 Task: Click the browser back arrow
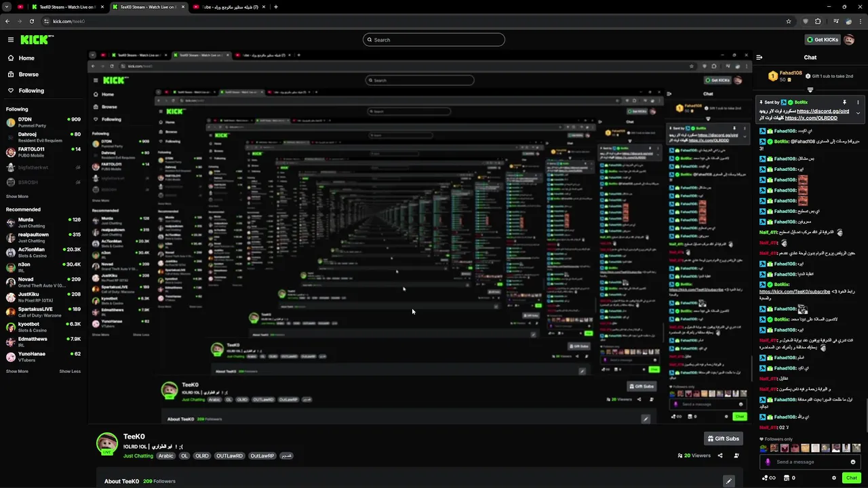pyautogui.click(x=7, y=21)
